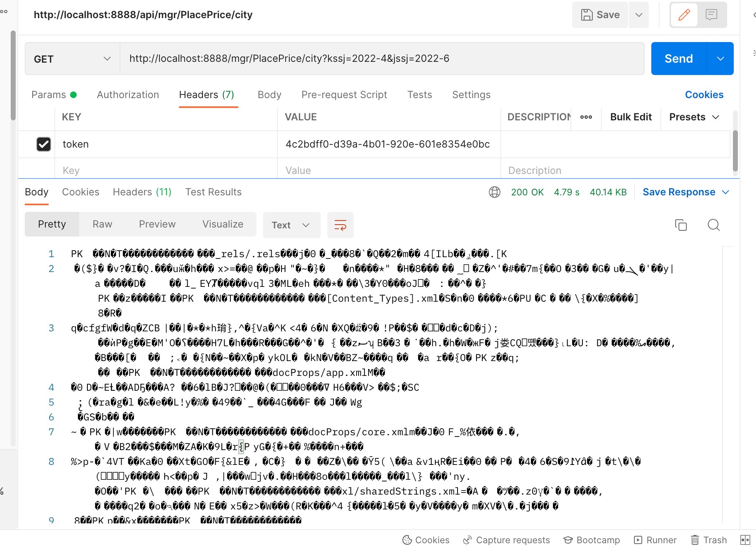Viewport: 756px width, 549px height.
Task: Open the response Cookies tab
Action: 80,192
